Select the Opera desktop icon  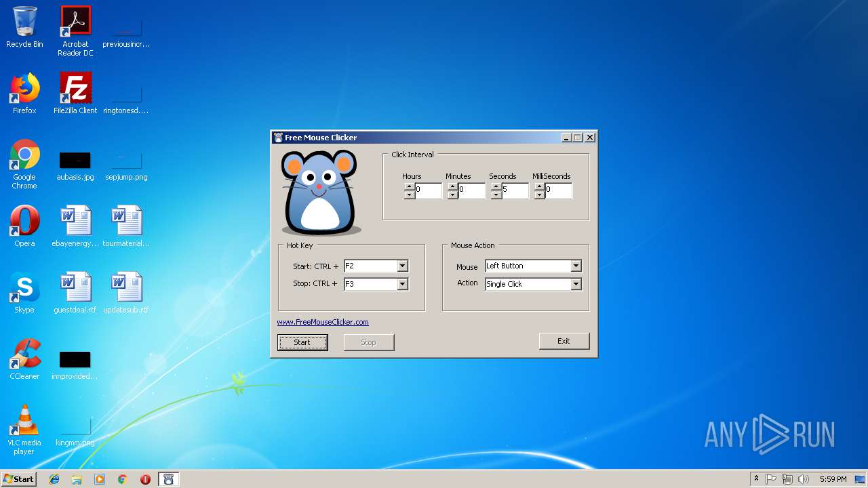[24, 226]
